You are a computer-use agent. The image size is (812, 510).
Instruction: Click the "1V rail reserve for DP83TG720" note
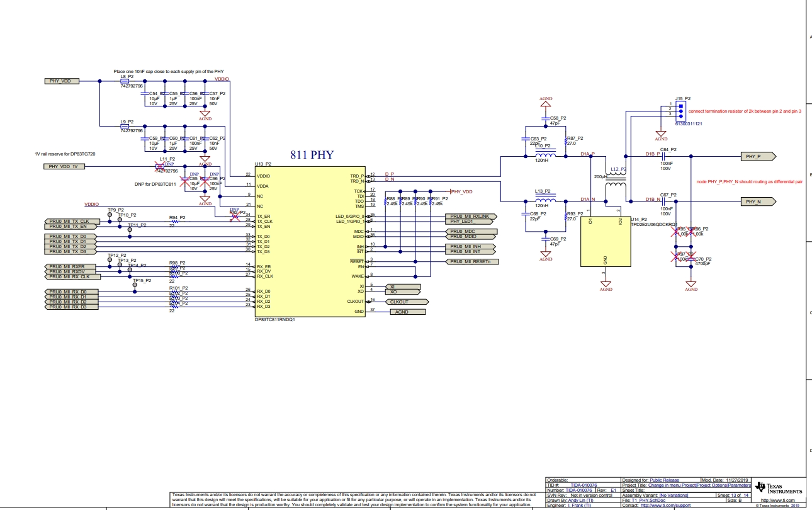coord(65,154)
